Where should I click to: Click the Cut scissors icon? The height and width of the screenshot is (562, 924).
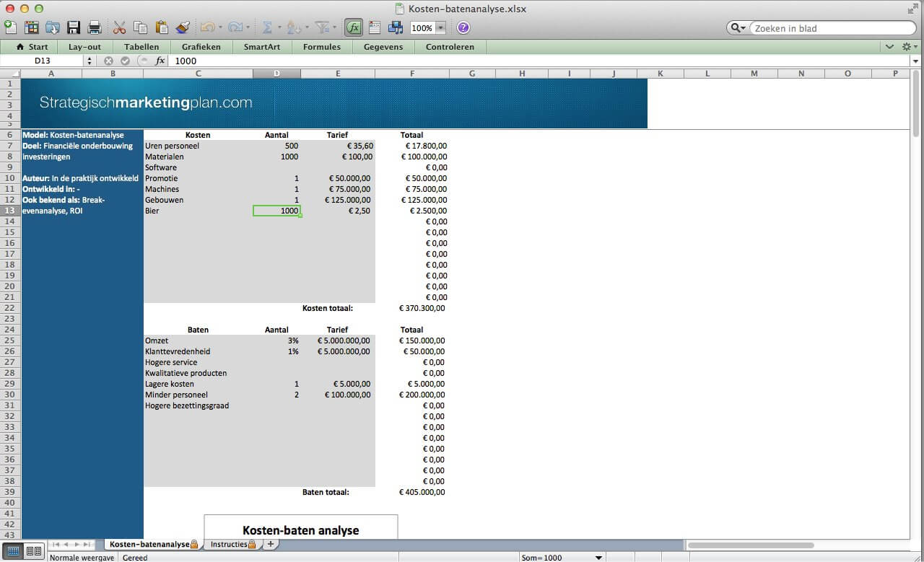tap(119, 28)
